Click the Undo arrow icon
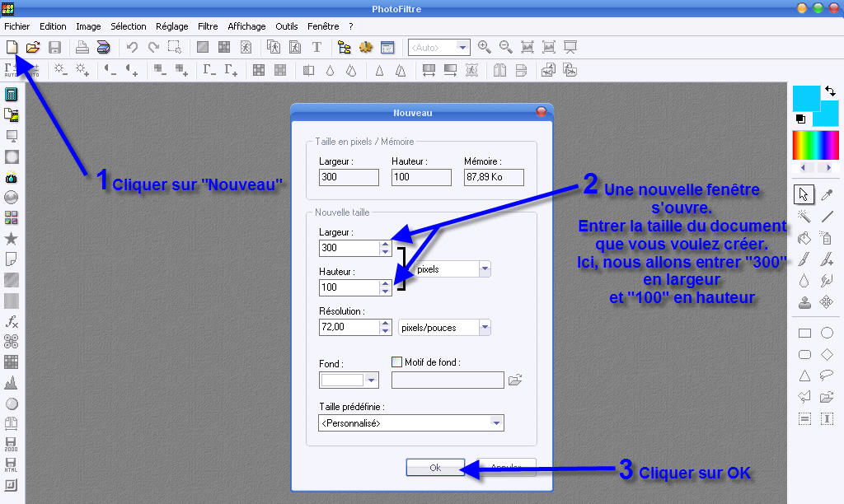Image resolution: width=844 pixels, height=504 pixels. pos(132,48)
